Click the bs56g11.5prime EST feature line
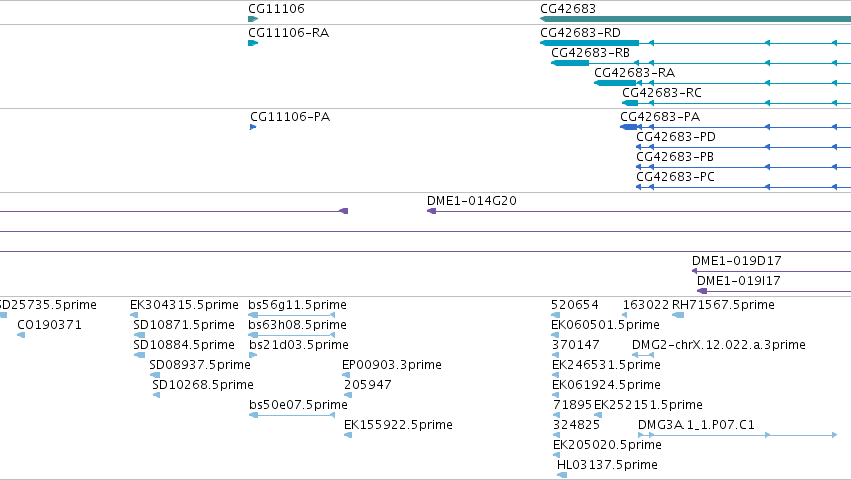 [291, 315]
